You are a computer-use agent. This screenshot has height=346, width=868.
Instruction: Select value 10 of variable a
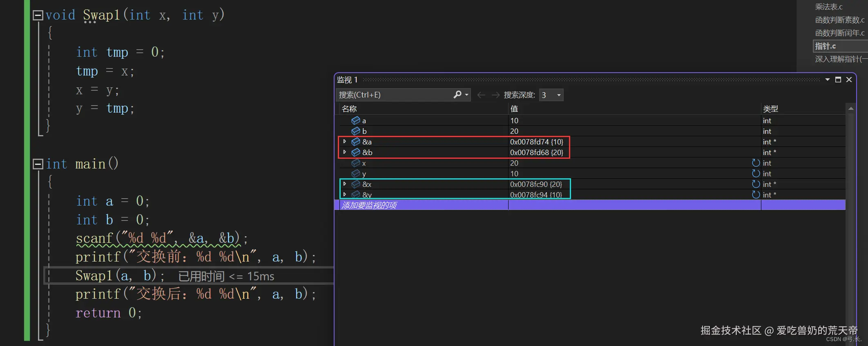point(514,120)
